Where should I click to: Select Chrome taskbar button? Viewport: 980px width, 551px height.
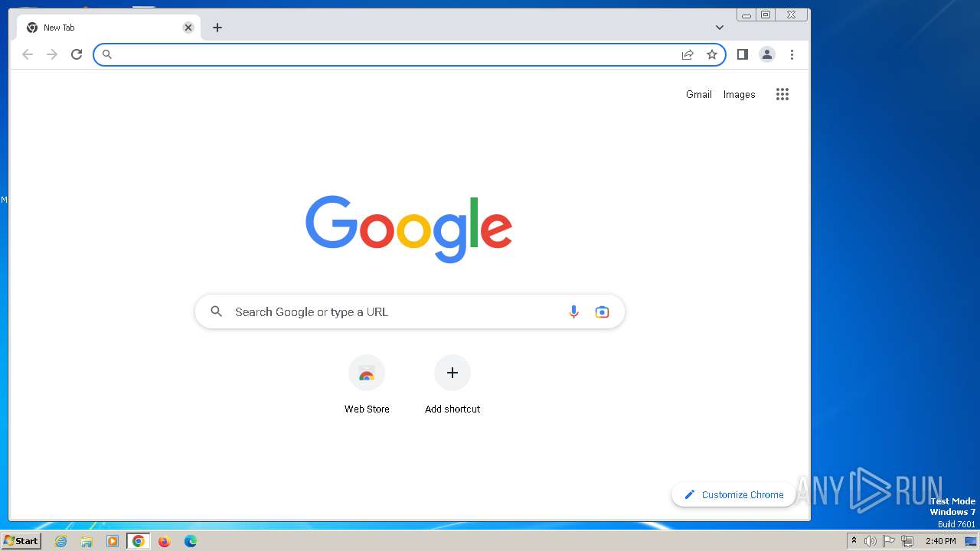point(139,541)
